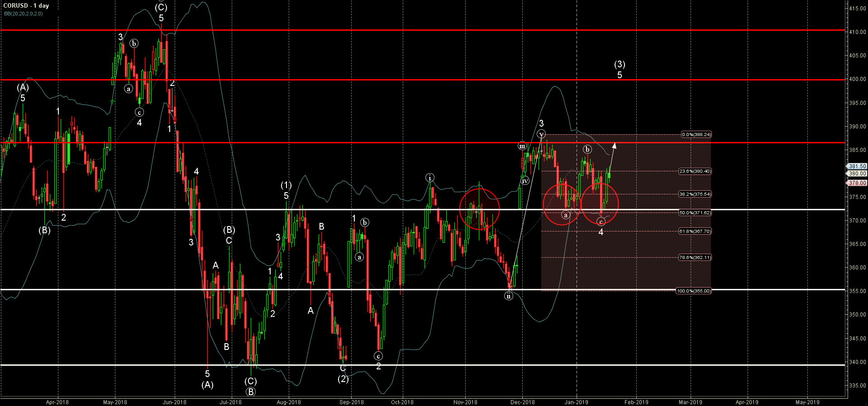Click the 38.2%(375.54) Fibonacci level label

point(695,194)
